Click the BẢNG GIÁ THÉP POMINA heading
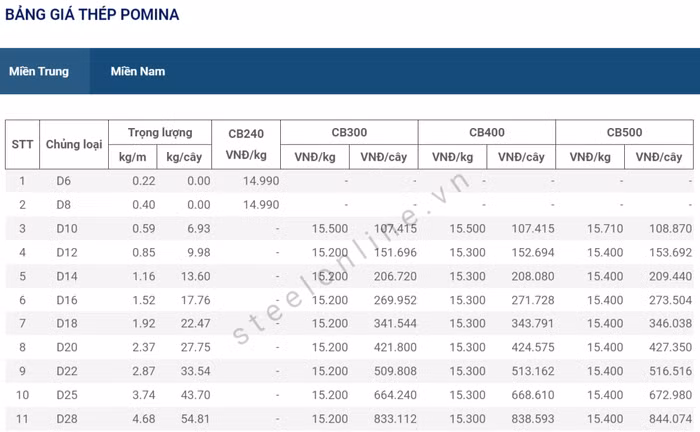This screenshot has width=700, height=432. [x=92, y=15]
